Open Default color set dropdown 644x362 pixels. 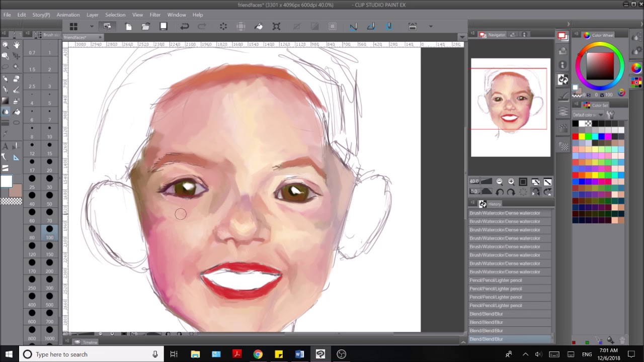[588, 115]
